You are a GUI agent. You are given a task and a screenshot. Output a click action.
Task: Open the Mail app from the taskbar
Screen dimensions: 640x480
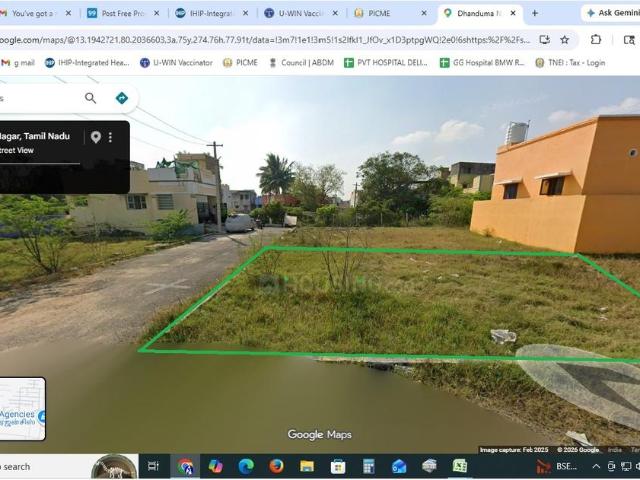[399, 466]
